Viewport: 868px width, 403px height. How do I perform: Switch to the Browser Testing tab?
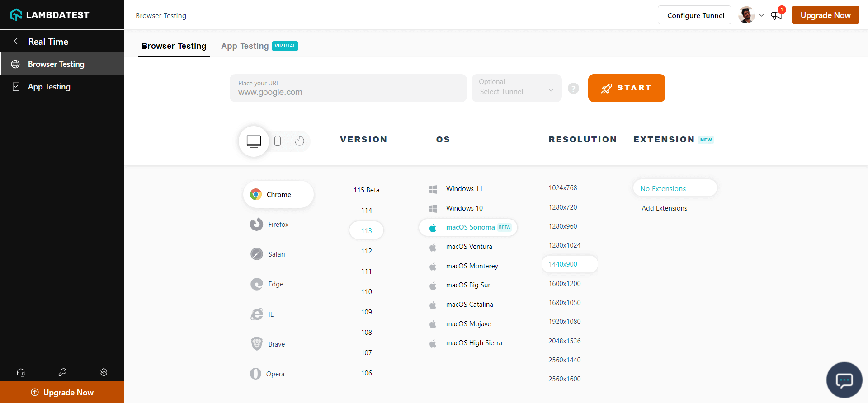pyautogui.click(x=174, y=46)
